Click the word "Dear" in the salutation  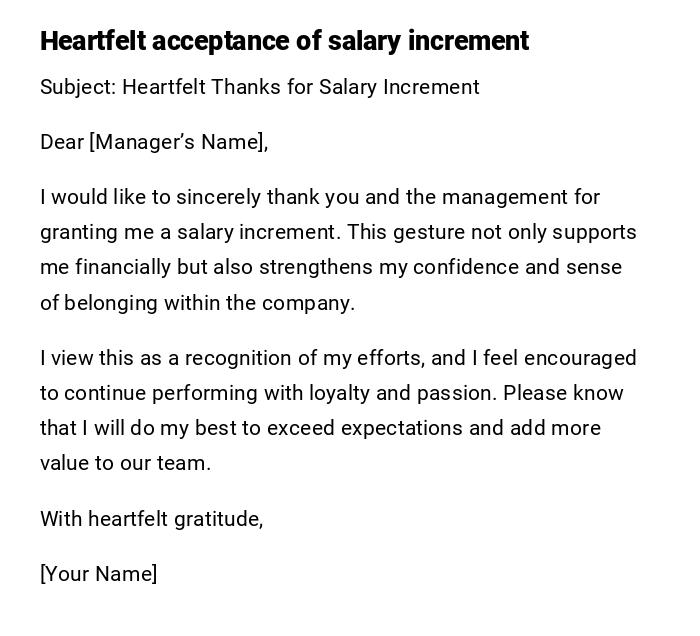(x=62, y=143)
